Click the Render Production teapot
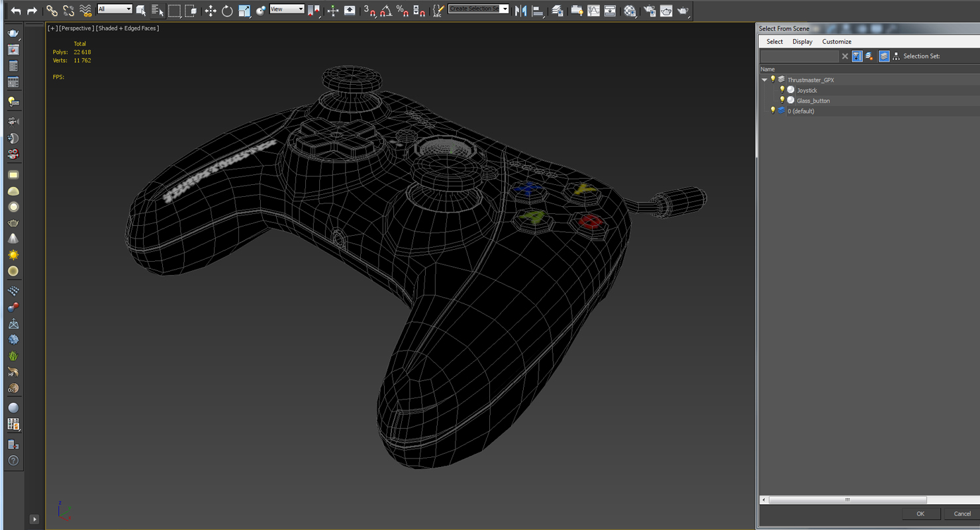980x530 pixels. click(683, 11)
